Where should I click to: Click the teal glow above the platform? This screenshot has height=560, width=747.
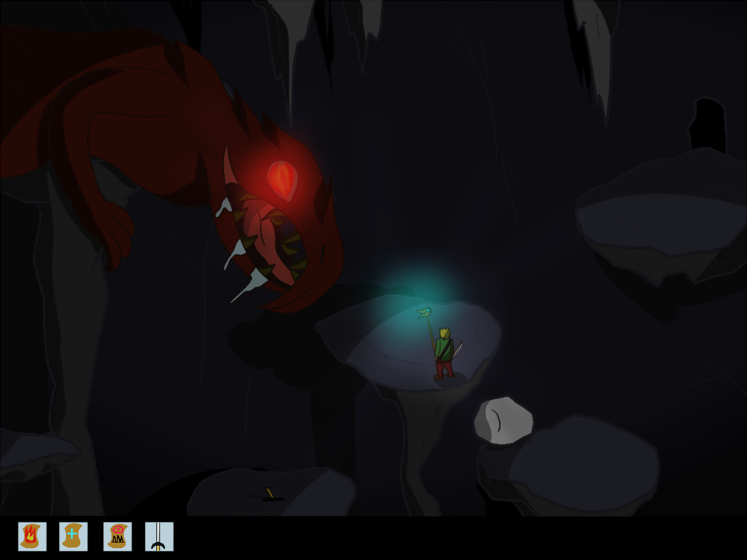[x=422, y=287]
